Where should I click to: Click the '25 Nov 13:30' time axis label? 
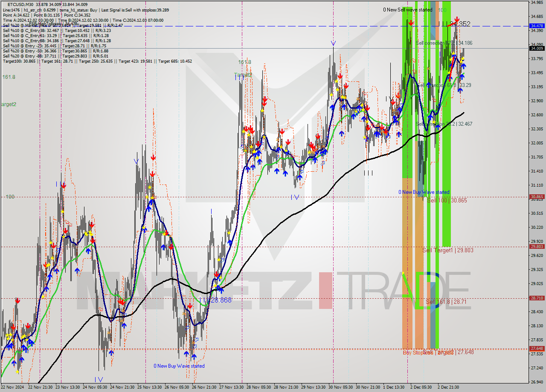click(150, 387)
